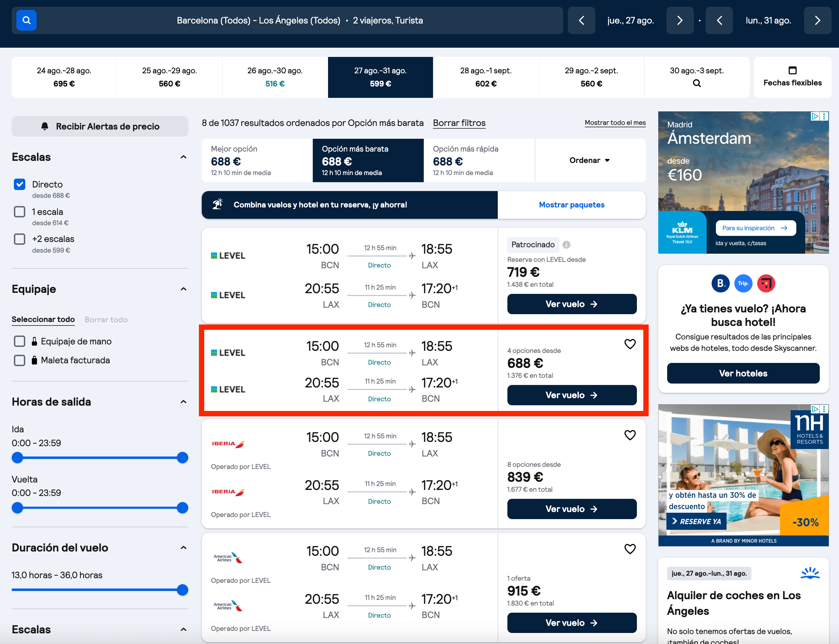Click the blue search magnifier icon
Image resolution: width=839 pixels, height=644 pixels.
point(26,20)
